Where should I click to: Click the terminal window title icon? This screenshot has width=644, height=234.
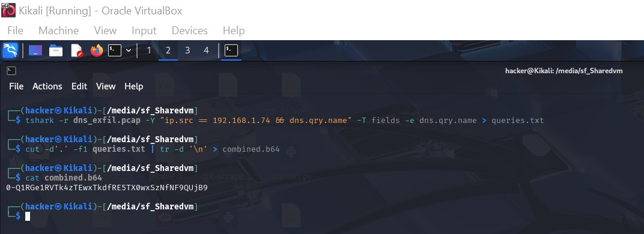click(11, 71)
